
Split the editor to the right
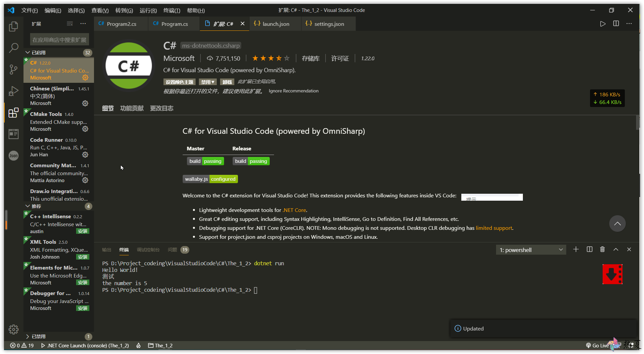(616, 24)
